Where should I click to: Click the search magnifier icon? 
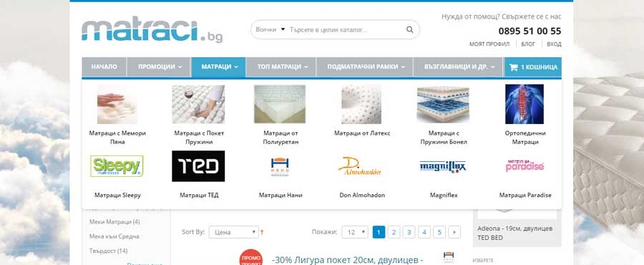pyautogui.click(x=409, y=29)
